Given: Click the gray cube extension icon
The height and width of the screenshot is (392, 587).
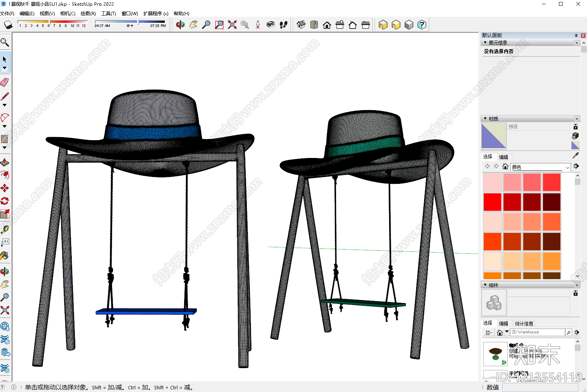Looking at the screenshot, I should 409,25.
